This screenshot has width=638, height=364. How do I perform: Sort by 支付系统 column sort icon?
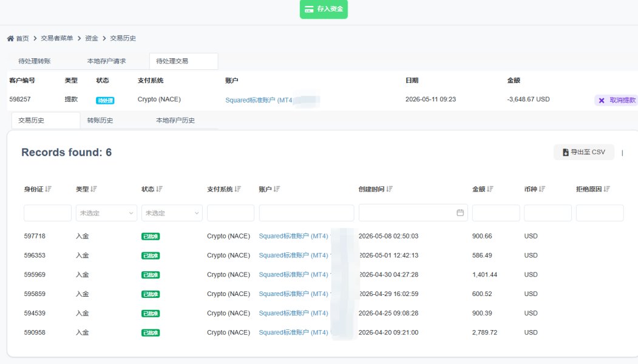[x=238, y=189]
